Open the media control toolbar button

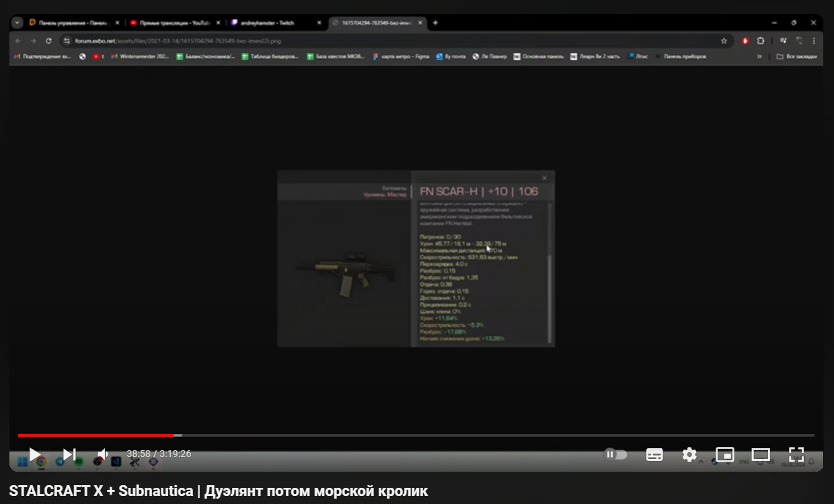pyautogui.click(x=783, y=40)
